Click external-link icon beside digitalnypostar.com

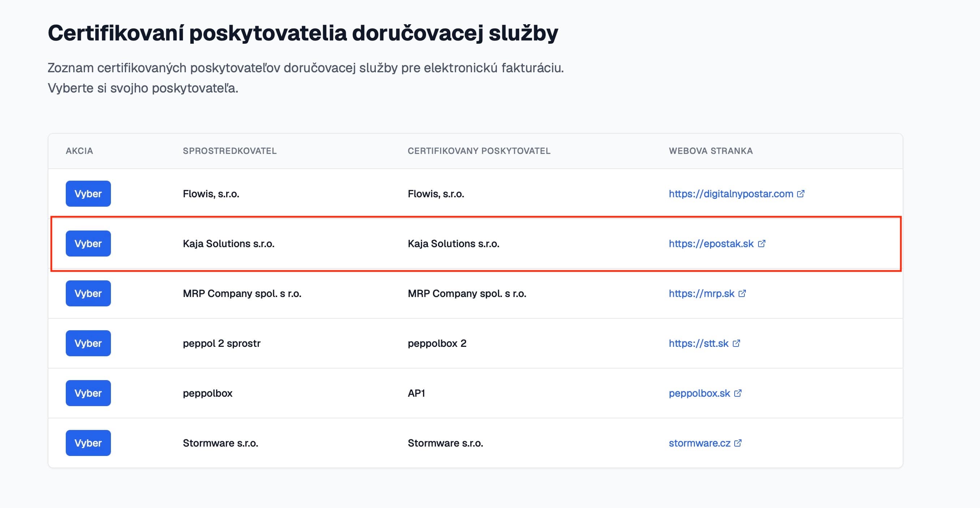(x=801, y=194)
